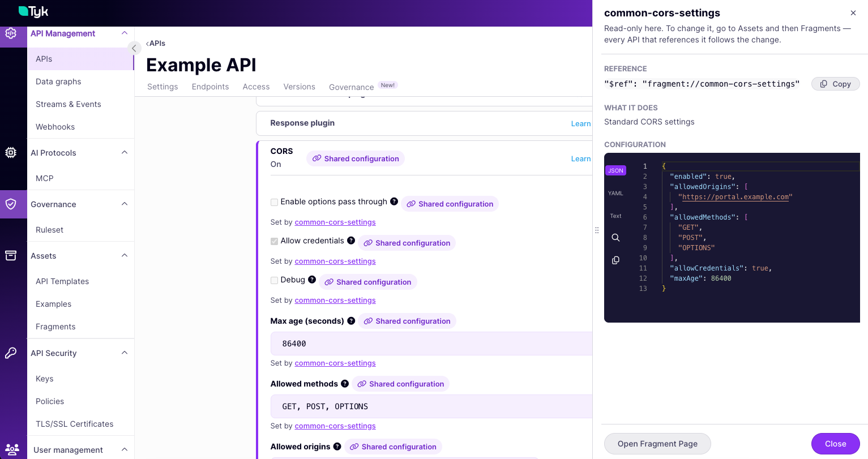Image resolution: width=868 pixels, height=459 pixels.
Task: Click the API Security key icon
Action: [11, 353]
